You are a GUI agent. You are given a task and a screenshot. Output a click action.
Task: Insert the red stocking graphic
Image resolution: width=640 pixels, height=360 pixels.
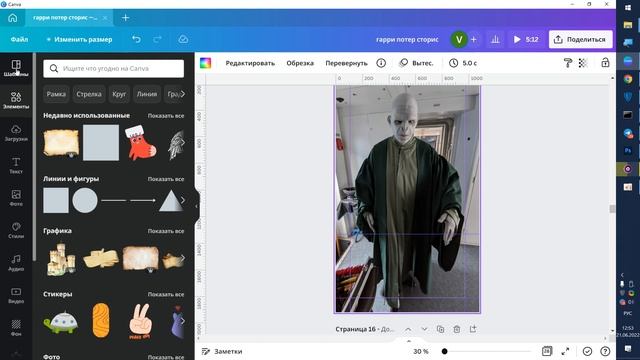point(140,142)
